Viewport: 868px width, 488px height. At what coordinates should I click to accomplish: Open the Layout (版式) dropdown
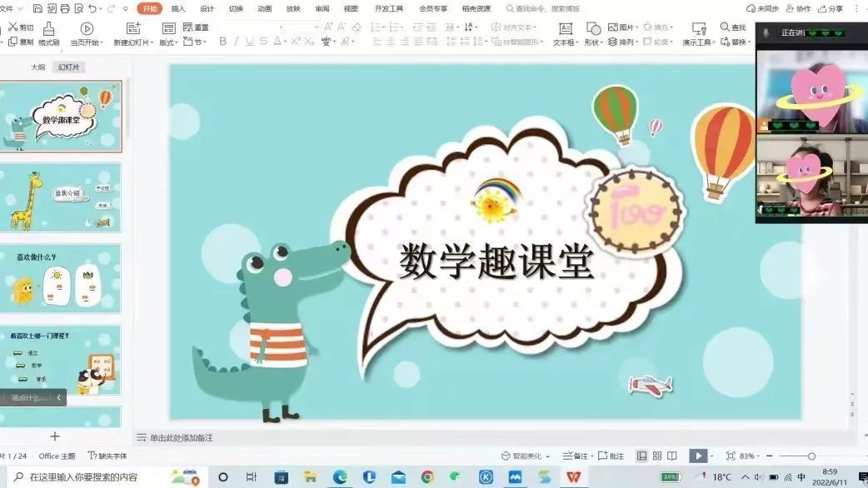coord(177,42)
